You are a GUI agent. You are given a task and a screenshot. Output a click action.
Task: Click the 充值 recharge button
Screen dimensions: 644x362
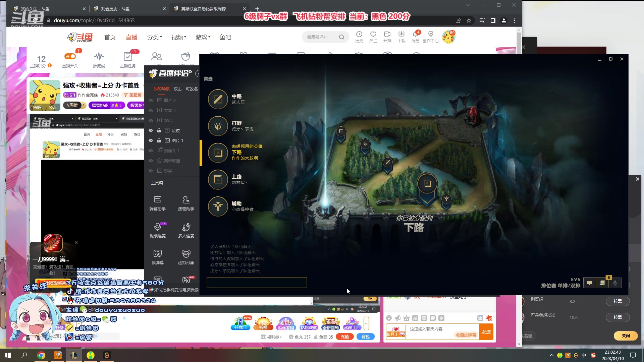(345, 337)
